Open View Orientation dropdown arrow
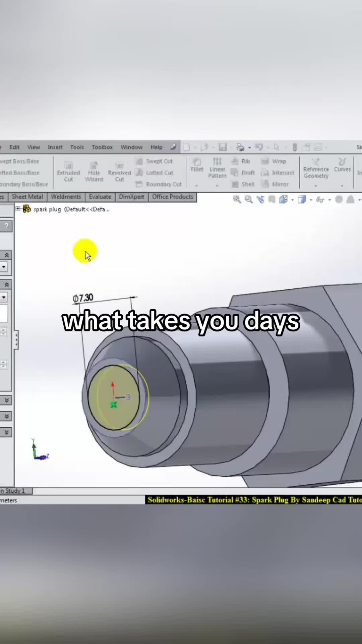 [292, 200]
